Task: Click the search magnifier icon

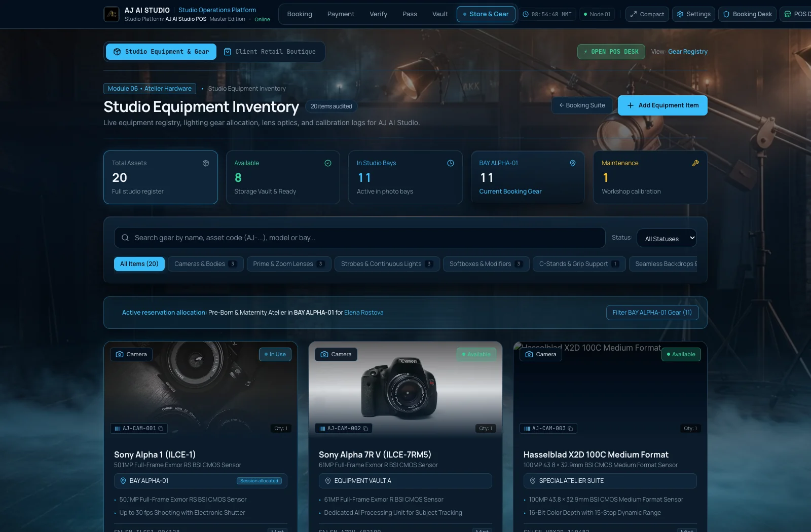Action: tap(125, 238)
